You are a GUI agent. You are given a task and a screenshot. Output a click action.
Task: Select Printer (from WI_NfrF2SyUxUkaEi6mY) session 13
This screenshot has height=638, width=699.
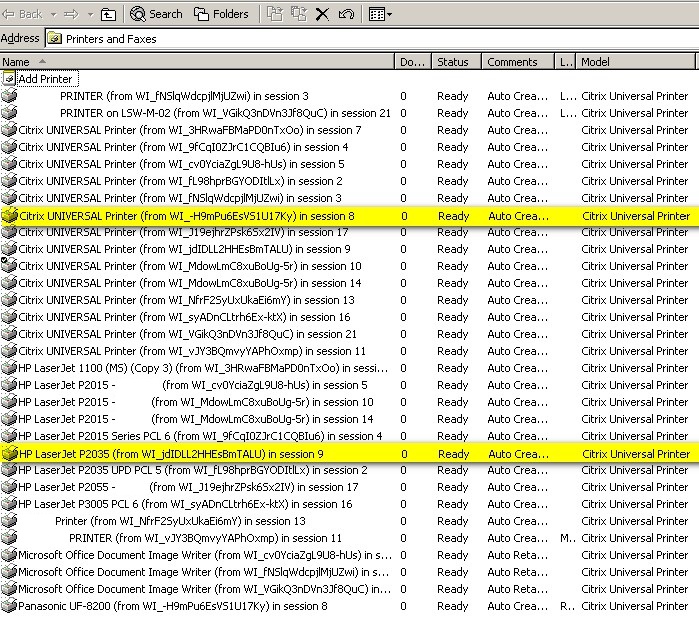180,521
